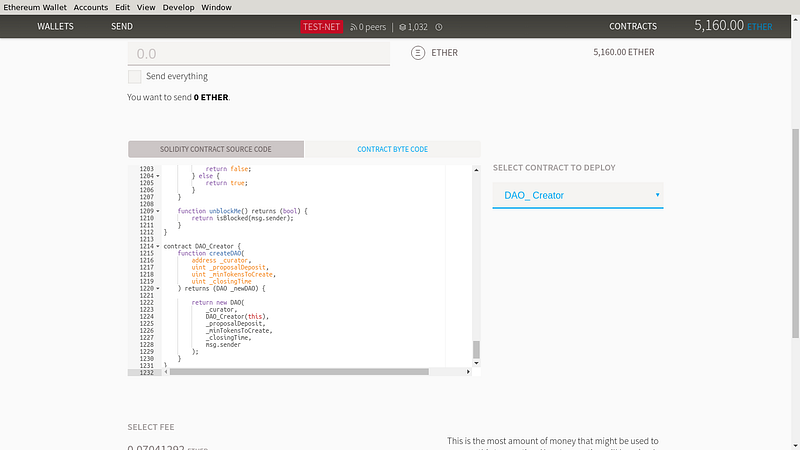Open the Accounts menu
Image resolution: width=800 pixels, height=450 pixels.
[91, 7]
